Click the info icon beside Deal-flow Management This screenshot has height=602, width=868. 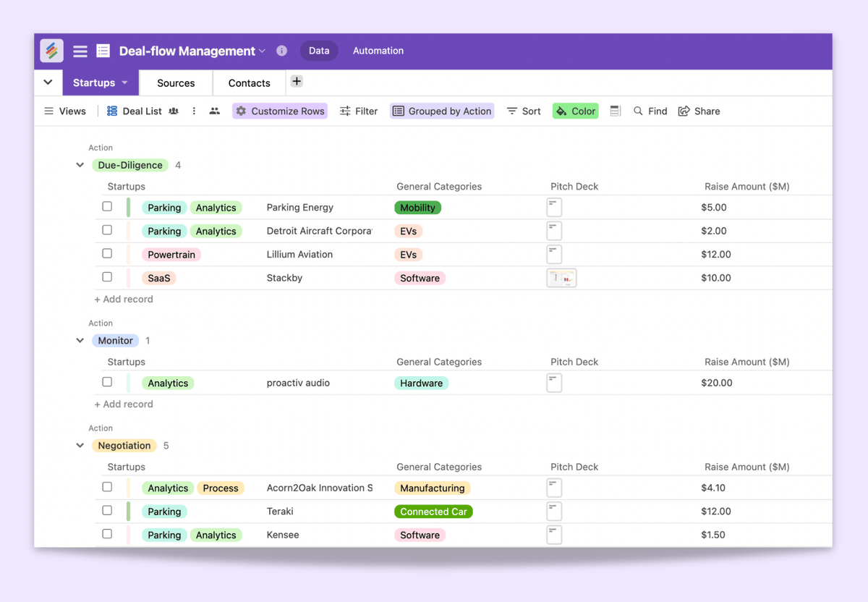[x=281, y=51]
